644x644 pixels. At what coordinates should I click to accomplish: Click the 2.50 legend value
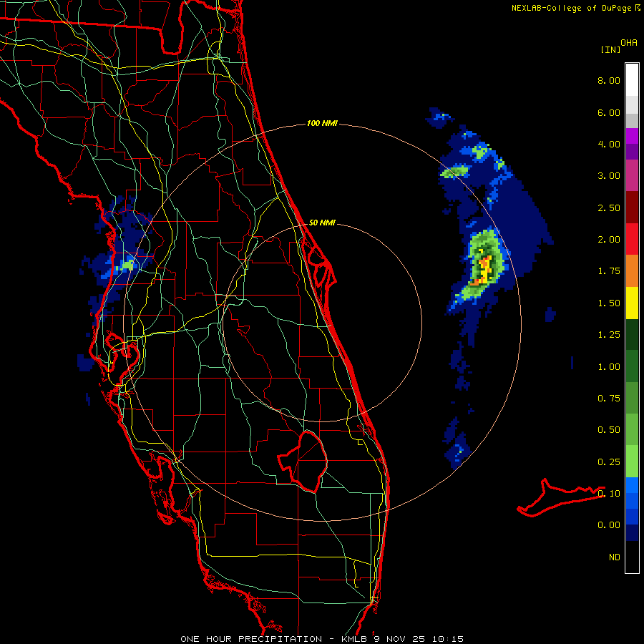(x=609, y=208)
